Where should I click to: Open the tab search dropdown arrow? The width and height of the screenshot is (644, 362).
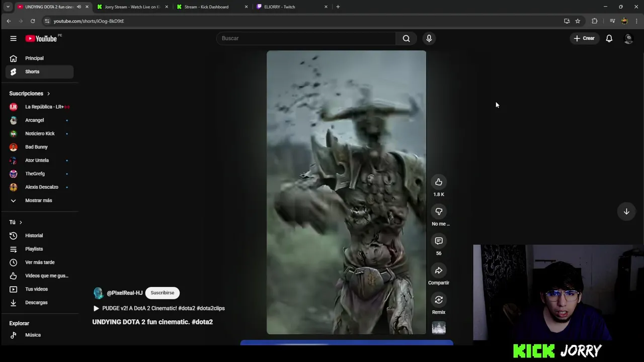tap(8, 7)
